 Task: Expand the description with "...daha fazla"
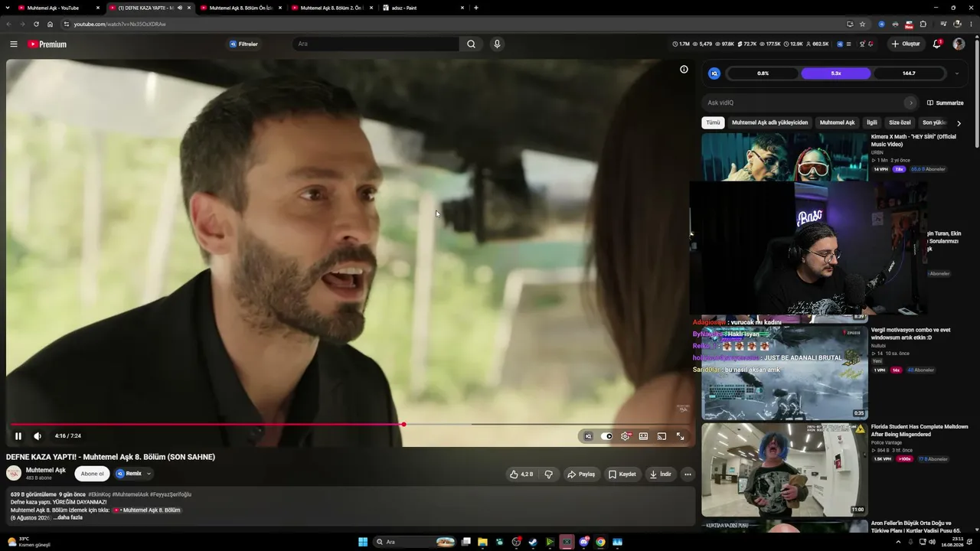pyautogui.click(x=67, y=518)
